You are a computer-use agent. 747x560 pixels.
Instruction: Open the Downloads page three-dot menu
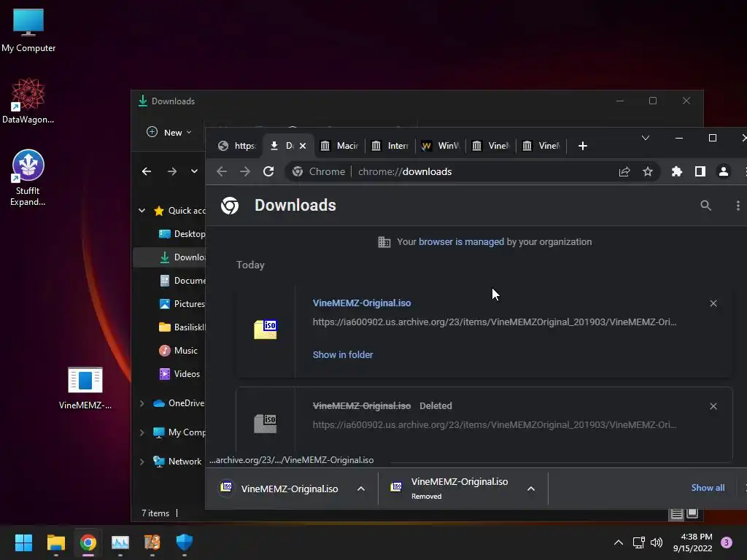(738, 205)
